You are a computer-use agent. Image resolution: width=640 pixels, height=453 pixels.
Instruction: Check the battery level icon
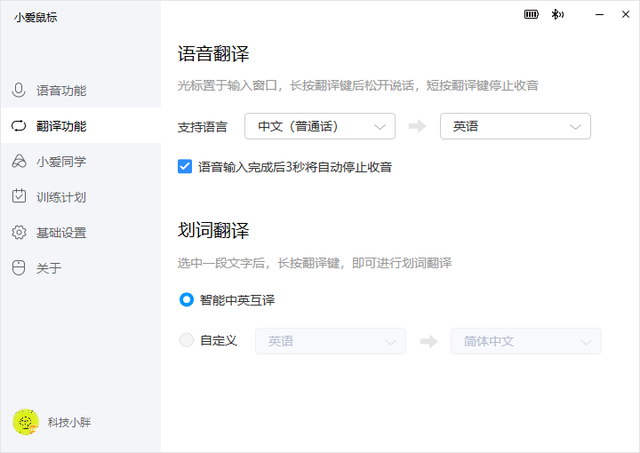531,15
